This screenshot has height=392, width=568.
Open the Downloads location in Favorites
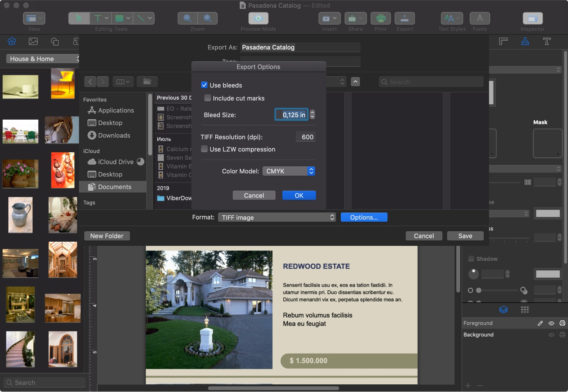(x=113, y=135)
